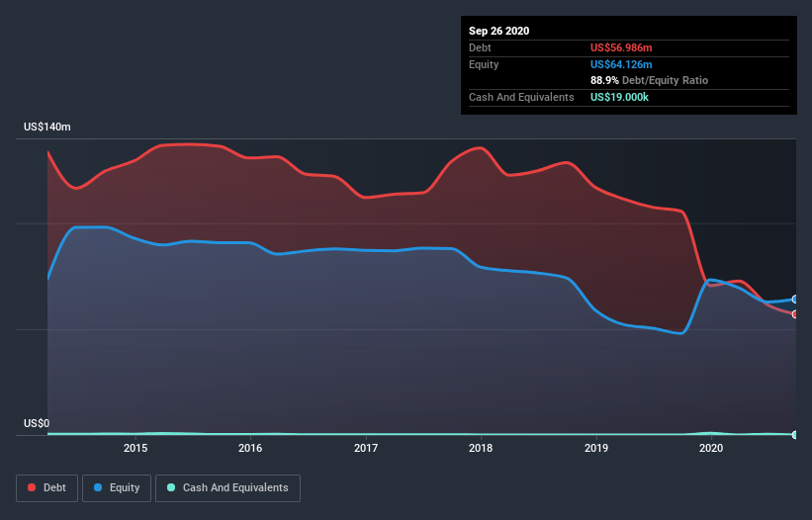
Task: Click Cash And Equivalents label in tooltip
Action: pyautogui.click(x=521, y=97)
